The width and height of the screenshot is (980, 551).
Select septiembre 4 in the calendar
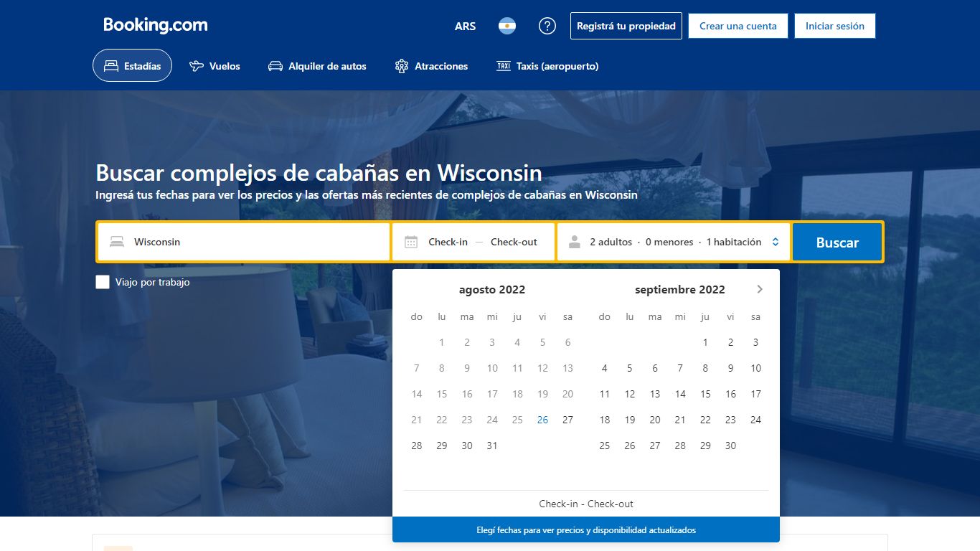(x=605, y=368)
